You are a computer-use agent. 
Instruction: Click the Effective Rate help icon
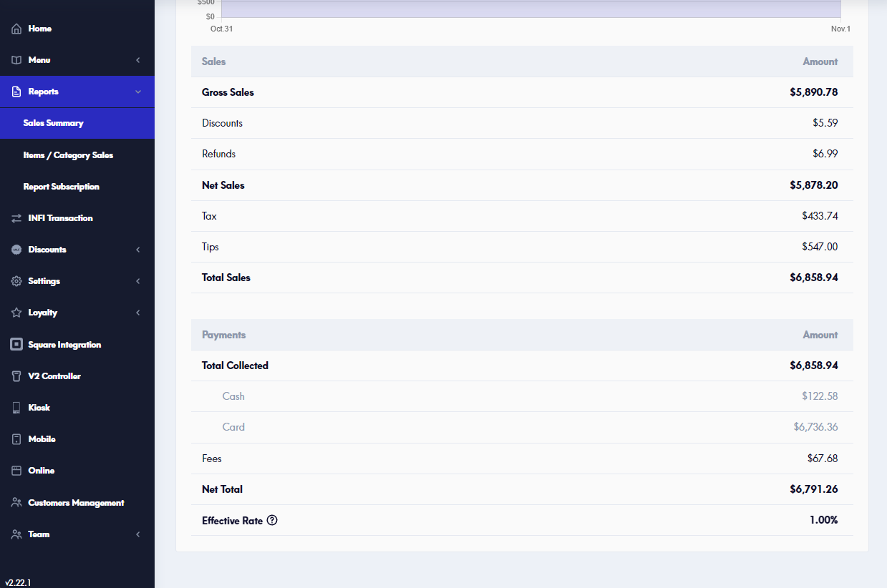272,521
